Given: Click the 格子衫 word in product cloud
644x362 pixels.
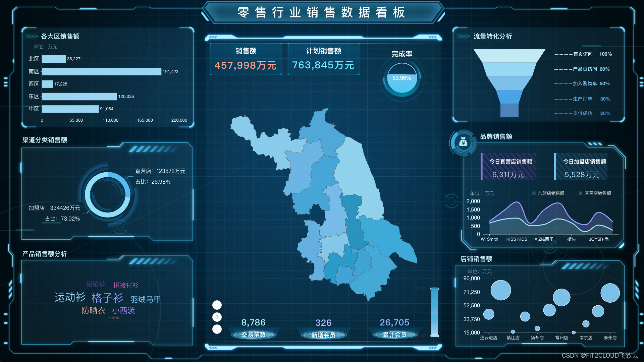Looking at the screenshot, I should click(x=107, y=298).
